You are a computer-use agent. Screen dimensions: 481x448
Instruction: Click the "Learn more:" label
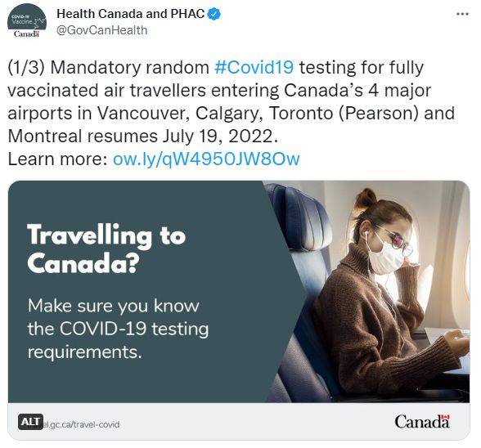57,159
